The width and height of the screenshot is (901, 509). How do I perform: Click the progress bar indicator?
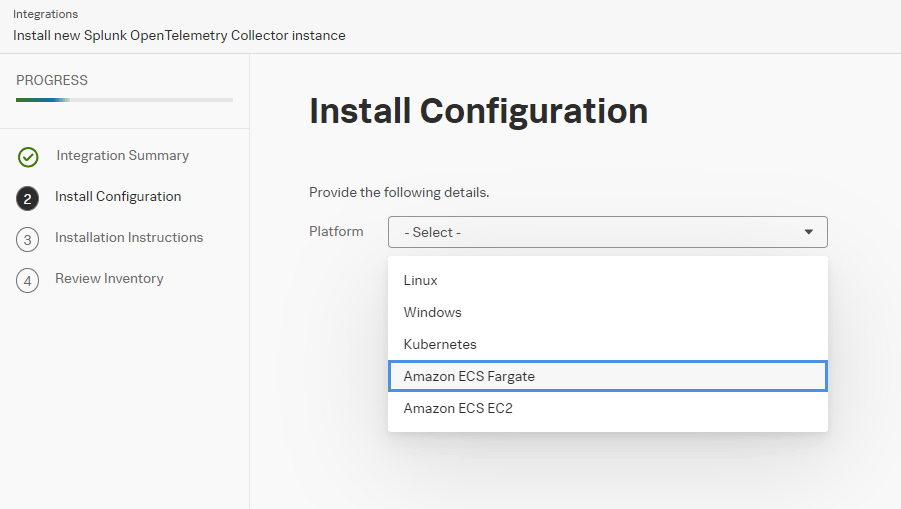(124, 100)
